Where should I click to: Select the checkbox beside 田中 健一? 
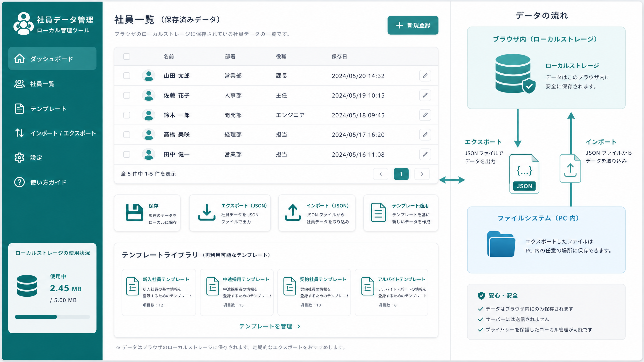pos(127,154)
